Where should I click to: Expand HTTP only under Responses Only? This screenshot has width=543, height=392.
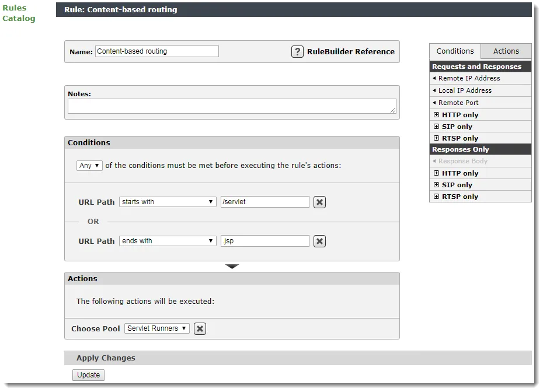436,173
